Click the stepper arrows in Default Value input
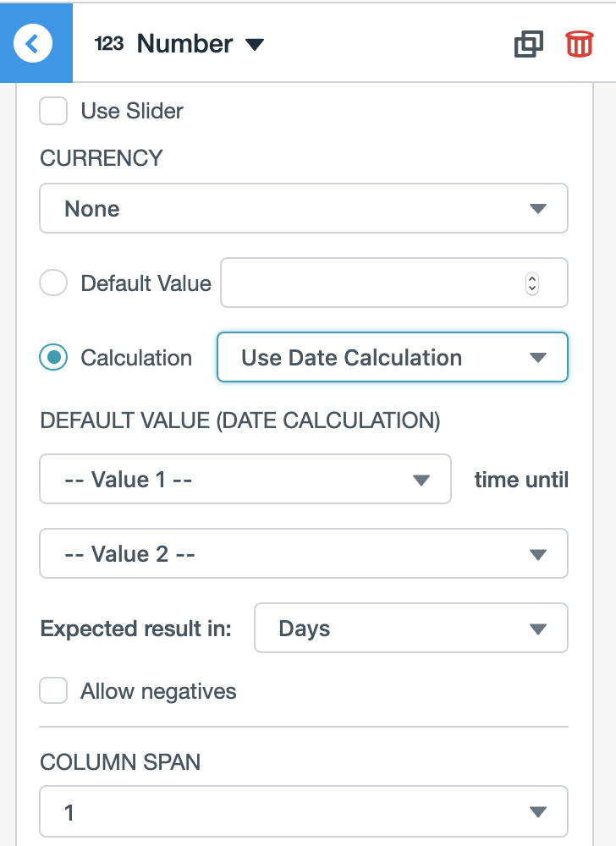This screenshot has height=846, width=616. 531,283
